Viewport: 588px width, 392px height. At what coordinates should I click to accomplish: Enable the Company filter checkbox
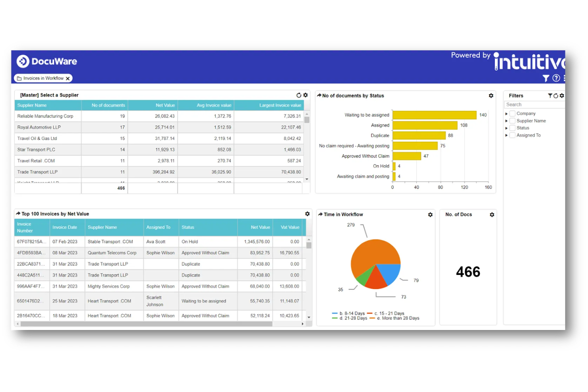point(512,113)
